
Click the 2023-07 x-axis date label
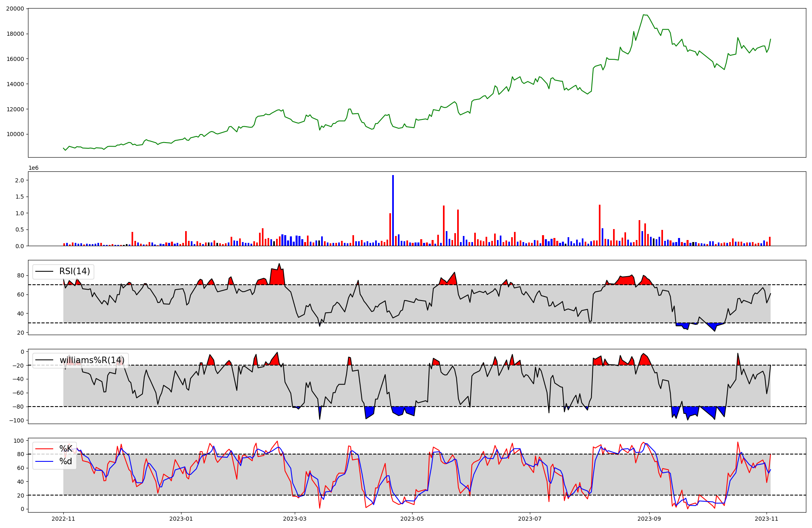pos(530,519)
